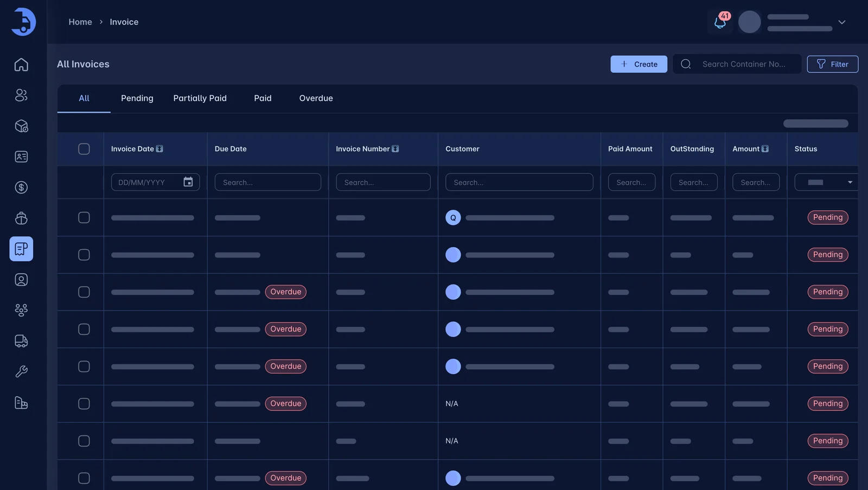Sort by Invoice Number column icon
The image size is (868, 490).
pyautogui.click(x=395, y=149)
